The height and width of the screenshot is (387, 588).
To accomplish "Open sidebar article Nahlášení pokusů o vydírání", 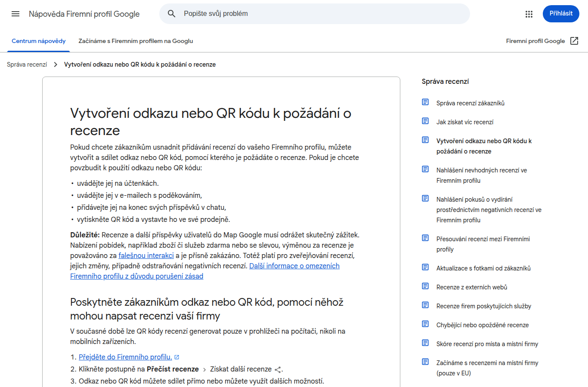I will click(489, 210).
